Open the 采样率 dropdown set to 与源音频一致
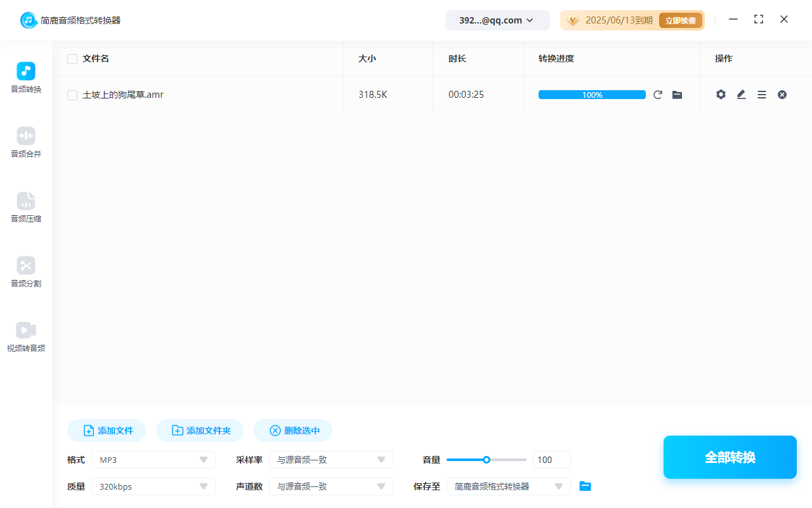 (331, 459)
